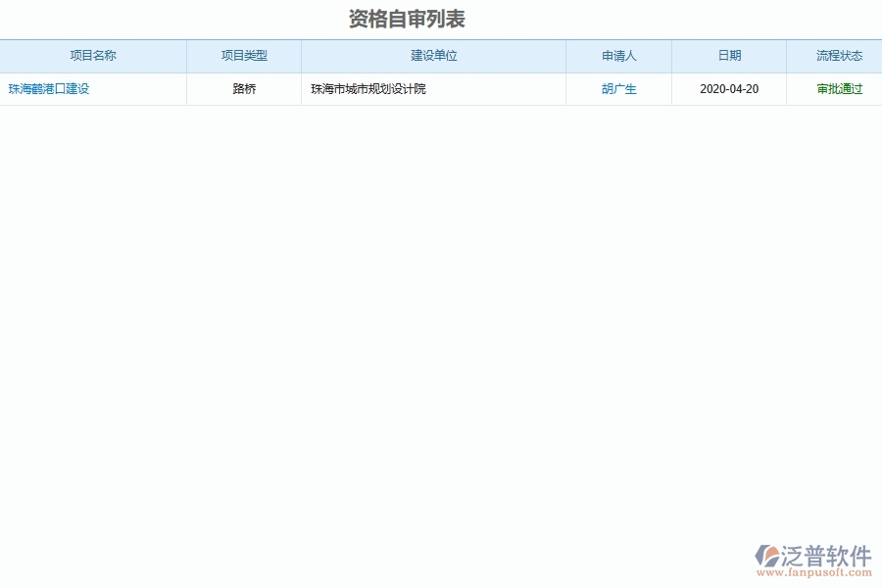Sort by the 日期 column header
This screenshot has height=588, width=882.
click(728, 56)
